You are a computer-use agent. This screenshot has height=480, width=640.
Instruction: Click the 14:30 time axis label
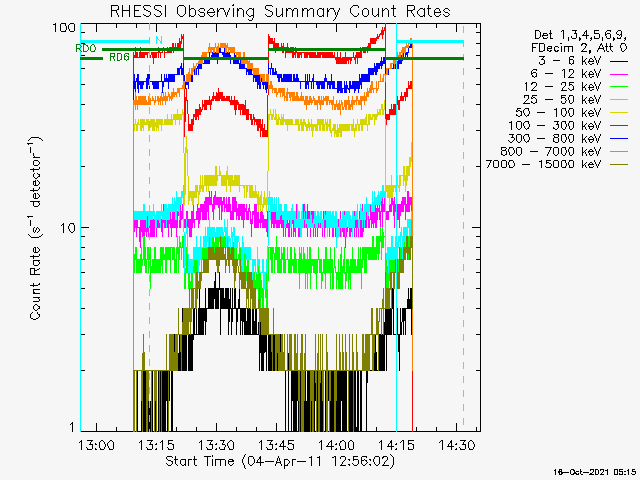point(457,444)
